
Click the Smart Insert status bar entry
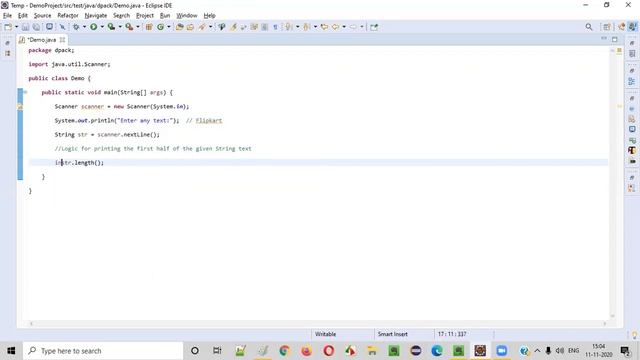(x=393, y=334)
